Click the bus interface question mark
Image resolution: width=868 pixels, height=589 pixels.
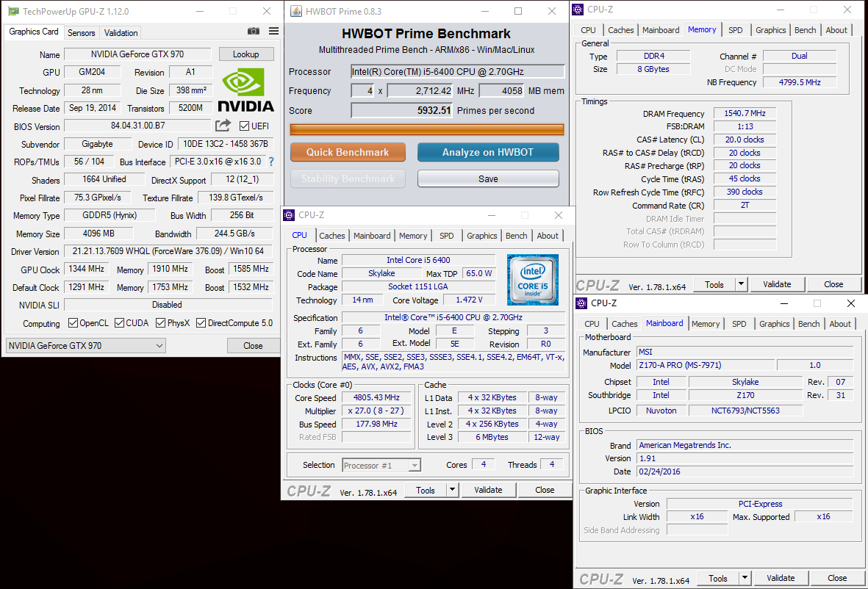271,162
